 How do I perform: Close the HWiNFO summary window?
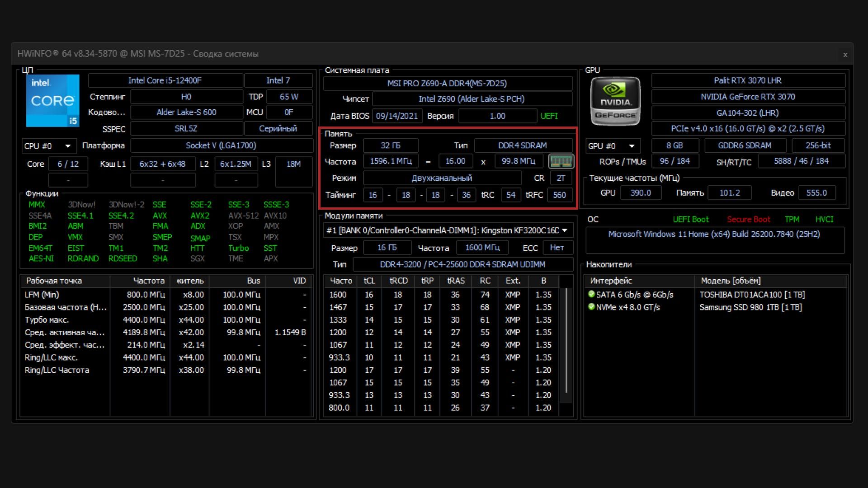coord(844,55)
